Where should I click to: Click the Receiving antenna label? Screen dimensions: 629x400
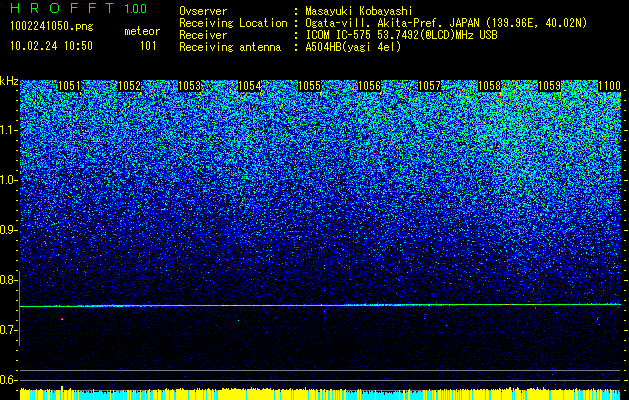(230, 47)
